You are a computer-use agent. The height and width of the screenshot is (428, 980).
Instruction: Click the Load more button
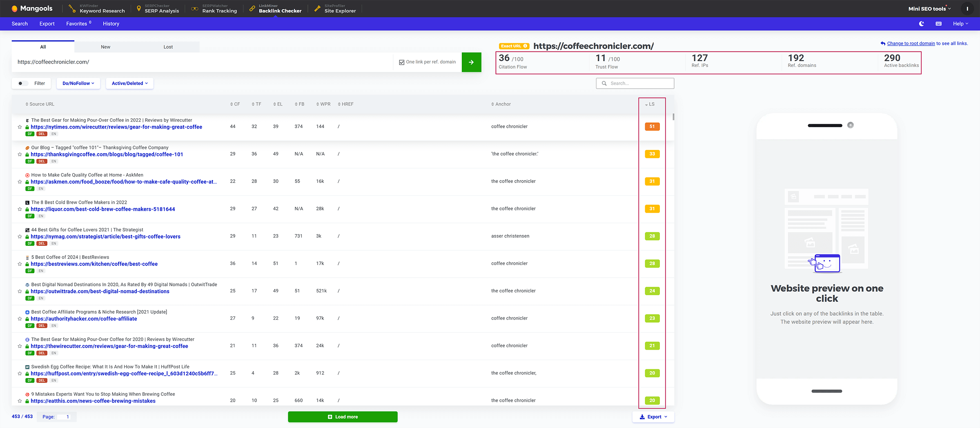click(x=343, y=417)
